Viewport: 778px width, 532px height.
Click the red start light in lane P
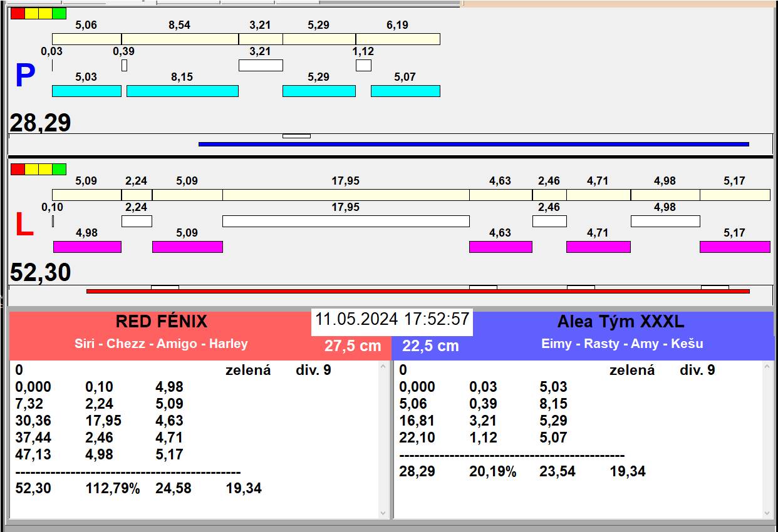coord(18,13)
